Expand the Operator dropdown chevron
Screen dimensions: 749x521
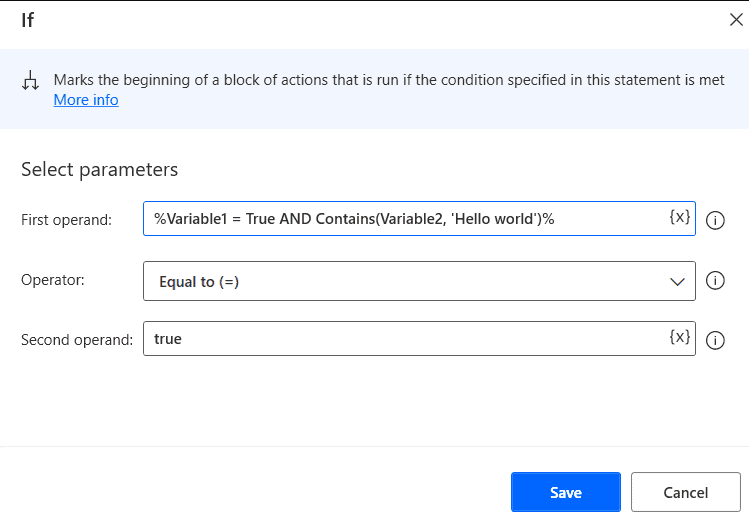[676, 282]
